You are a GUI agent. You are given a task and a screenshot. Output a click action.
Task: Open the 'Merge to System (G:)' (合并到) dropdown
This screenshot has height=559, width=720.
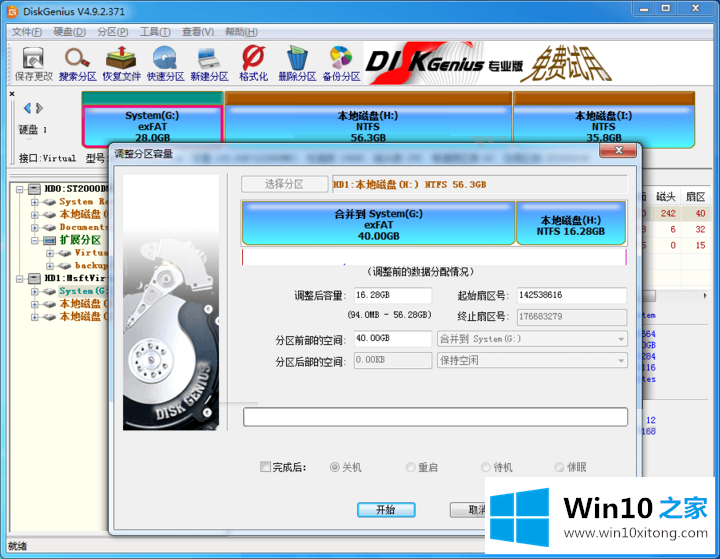coord(532,339)
